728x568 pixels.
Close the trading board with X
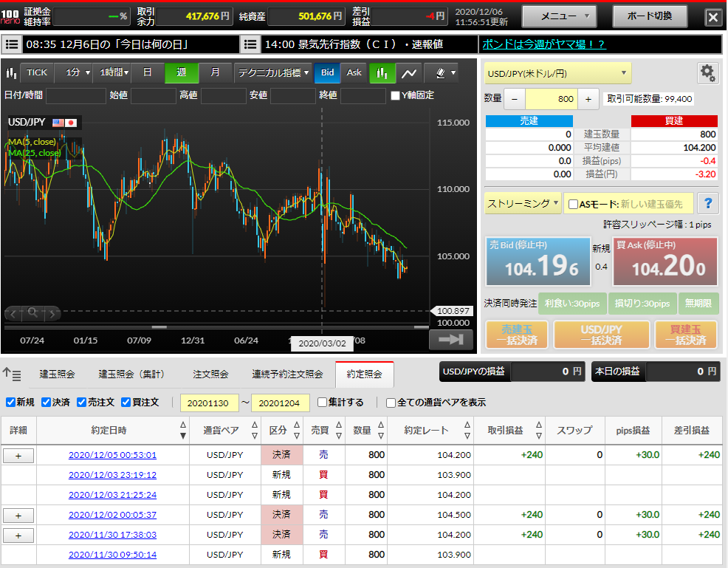coord(713,18)
